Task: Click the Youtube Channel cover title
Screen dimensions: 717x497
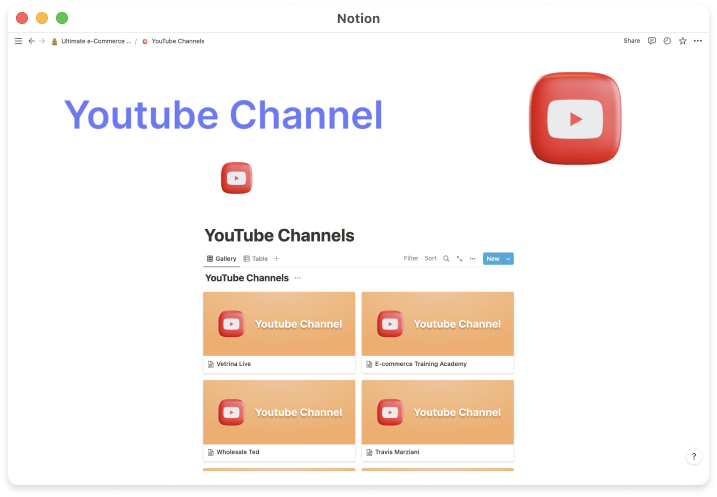Action: [223, 115]
